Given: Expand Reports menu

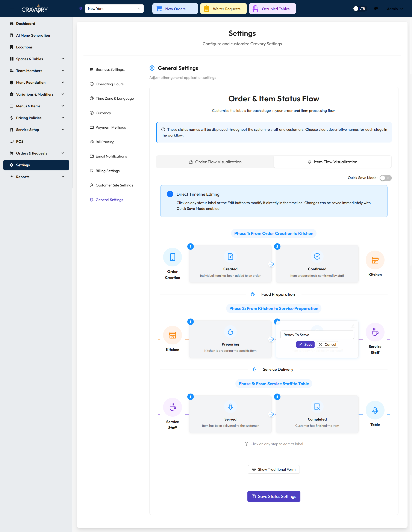Looking at the screenshot, I should point(36,177).
